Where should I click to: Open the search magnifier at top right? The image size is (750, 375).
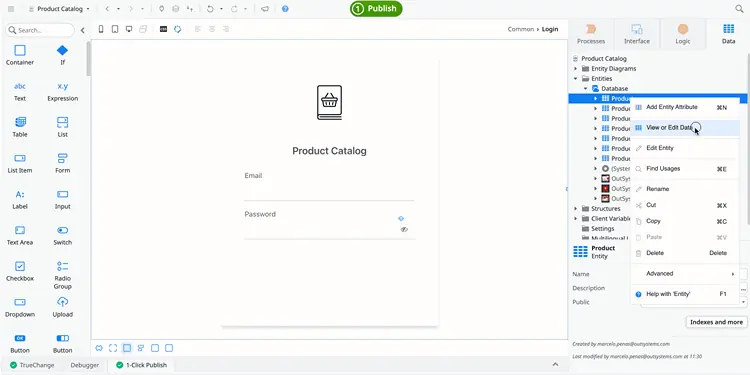click(739, 9)
